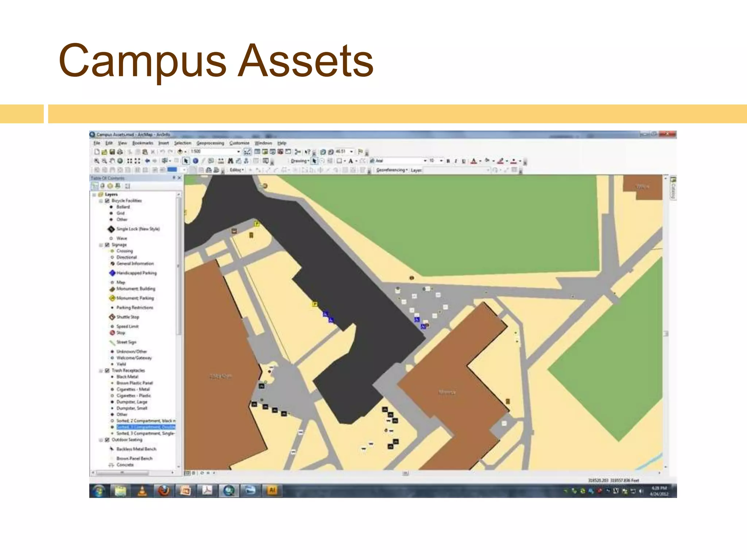Click the Add Data icon
747x560 pixels.
click(180, 152)
